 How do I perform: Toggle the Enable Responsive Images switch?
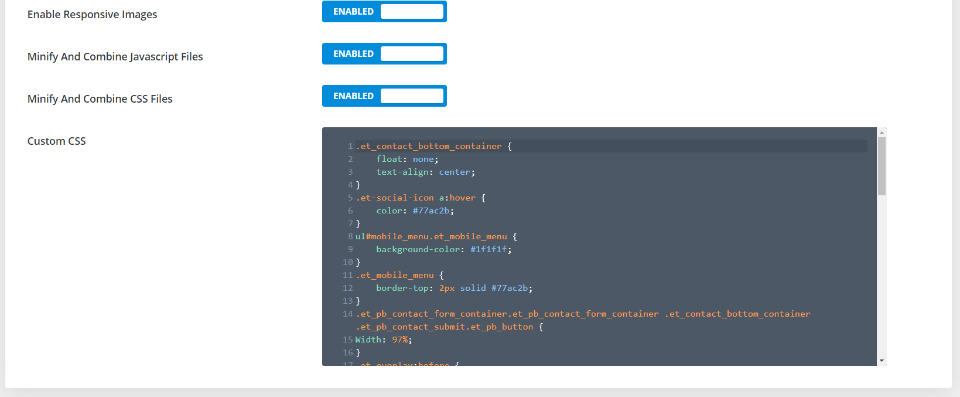tap(384, 12)
